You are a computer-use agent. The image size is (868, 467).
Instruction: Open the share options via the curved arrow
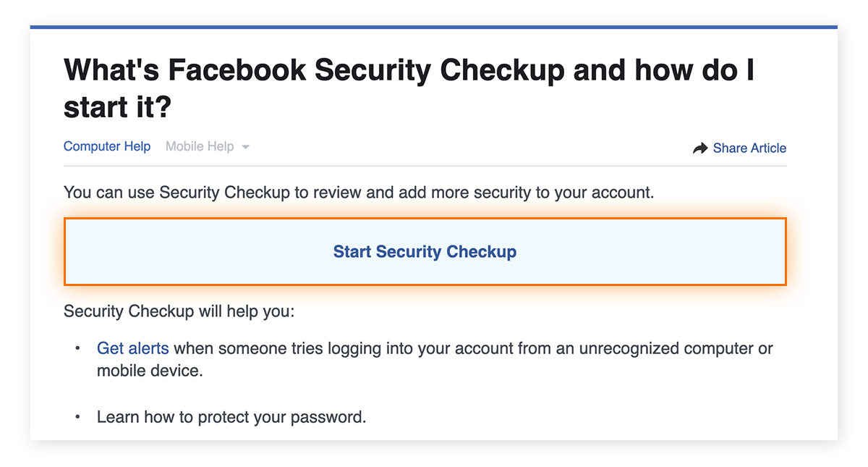tap(700, 147)
